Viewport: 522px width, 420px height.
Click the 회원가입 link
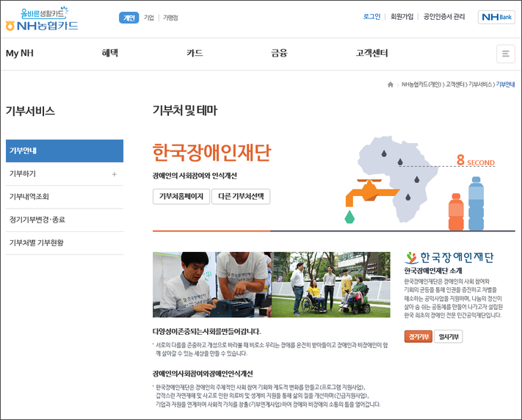402,17
